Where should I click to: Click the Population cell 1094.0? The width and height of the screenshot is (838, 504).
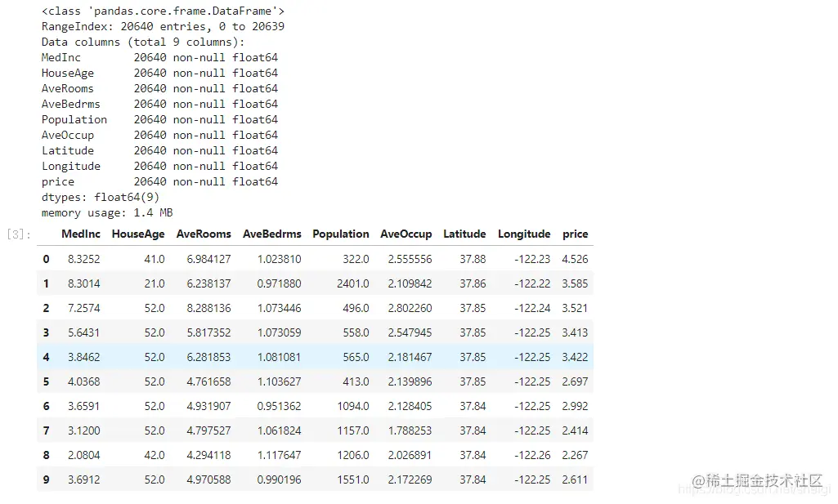pyautogui.click(x=353, y=406)
